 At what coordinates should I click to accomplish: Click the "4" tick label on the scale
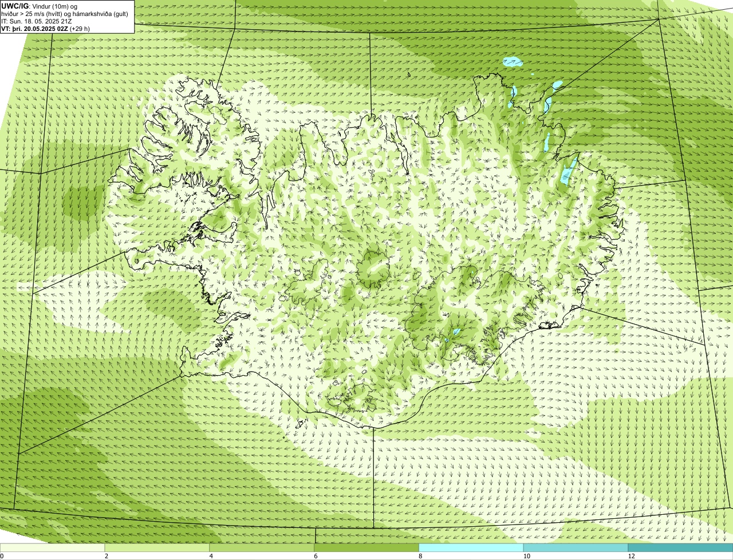pyautogui.click(x=211, y=556)
